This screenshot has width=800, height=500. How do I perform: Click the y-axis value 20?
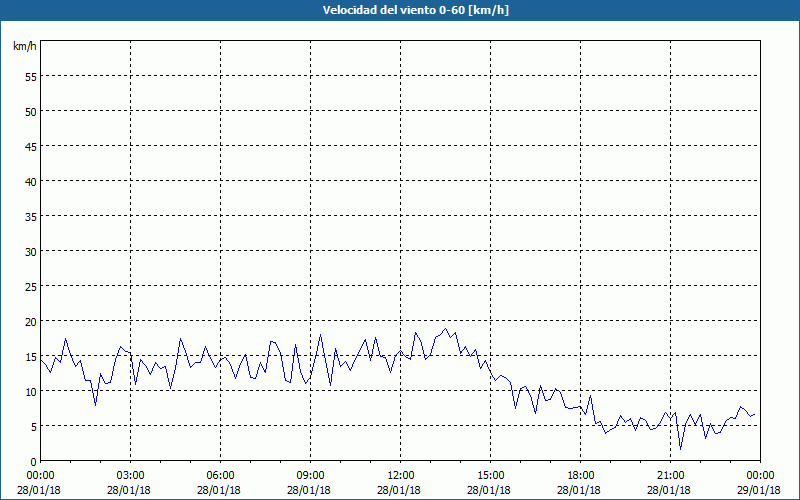point(31,321)
